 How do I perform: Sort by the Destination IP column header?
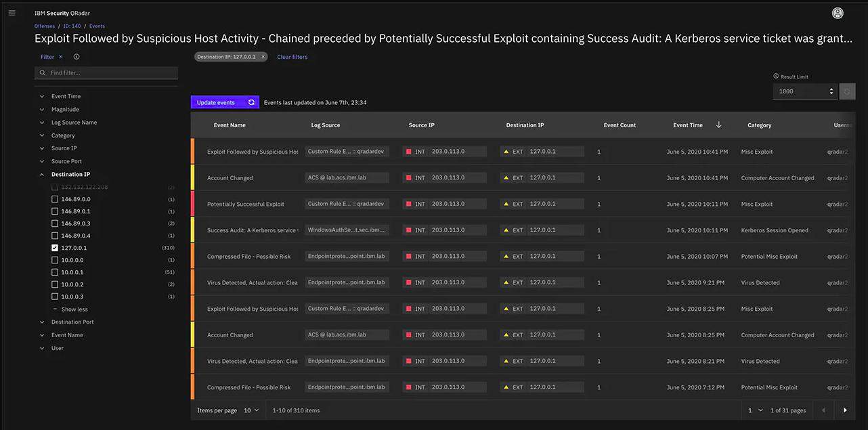point(525,125)
